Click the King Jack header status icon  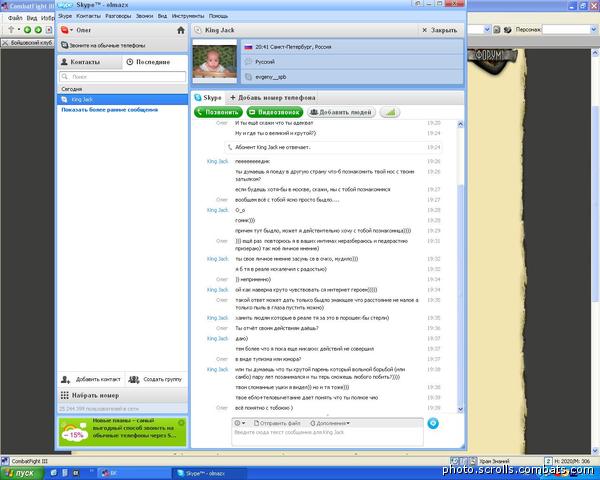(198, 30)
